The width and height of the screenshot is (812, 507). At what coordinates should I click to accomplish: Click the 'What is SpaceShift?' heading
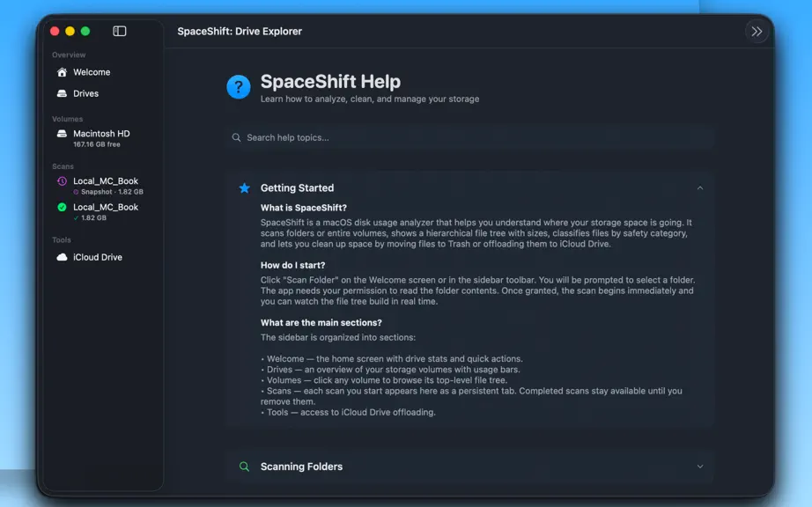pyautogui.click(x=304, y=208)
